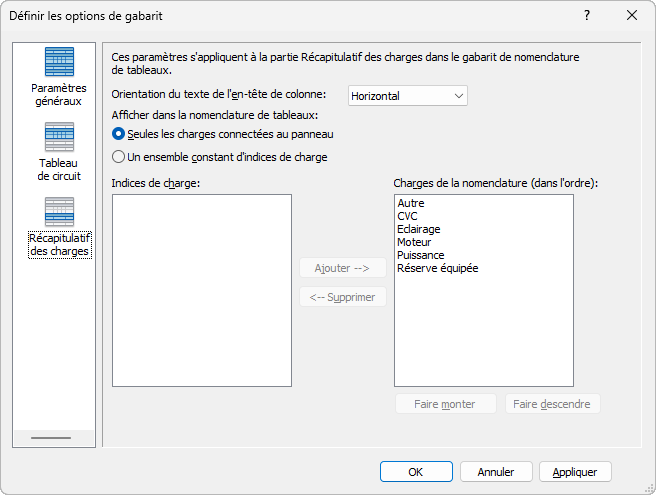Open the column header orientation dropdown
The image size is (656, 495).
[408, 96]
